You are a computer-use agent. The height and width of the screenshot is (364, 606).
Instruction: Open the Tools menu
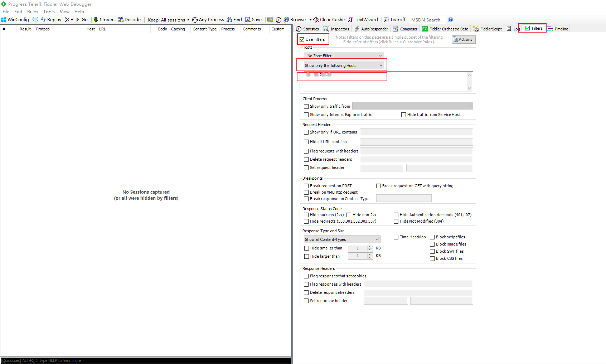pyautogui.click(x=49, y=12)
